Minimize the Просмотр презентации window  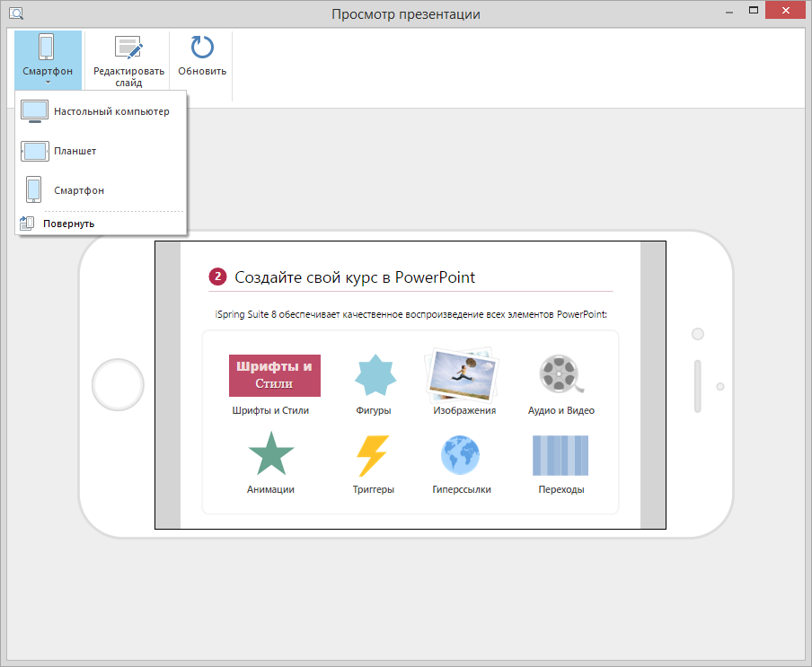click(729, 12)
